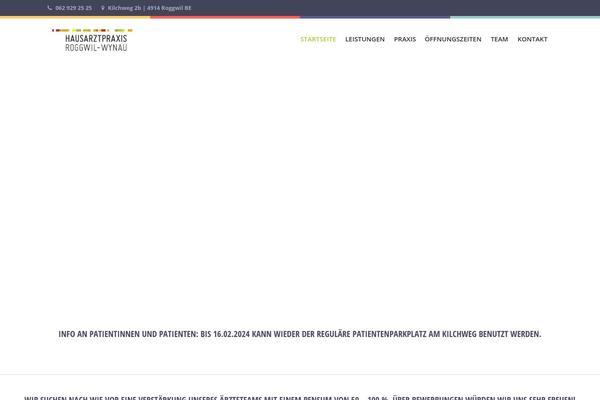
Task: Open the Kontakt menu item
Action: pyautogui.click(x=532, y=39)
